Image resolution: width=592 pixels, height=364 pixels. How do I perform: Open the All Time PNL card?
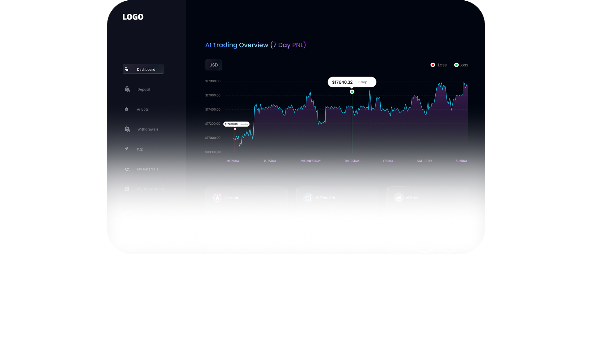click(337, 198)
